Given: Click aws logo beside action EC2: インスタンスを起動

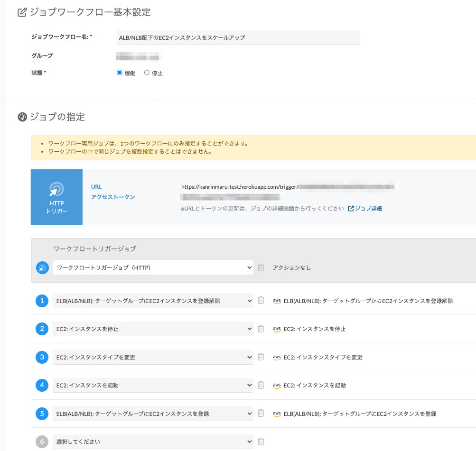Looking at the screenshot, I should [277, 386].
